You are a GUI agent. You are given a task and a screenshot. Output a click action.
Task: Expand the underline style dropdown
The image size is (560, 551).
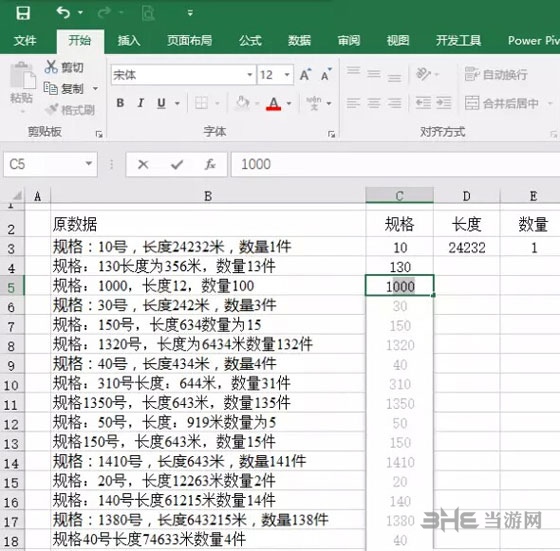(177, 103)
